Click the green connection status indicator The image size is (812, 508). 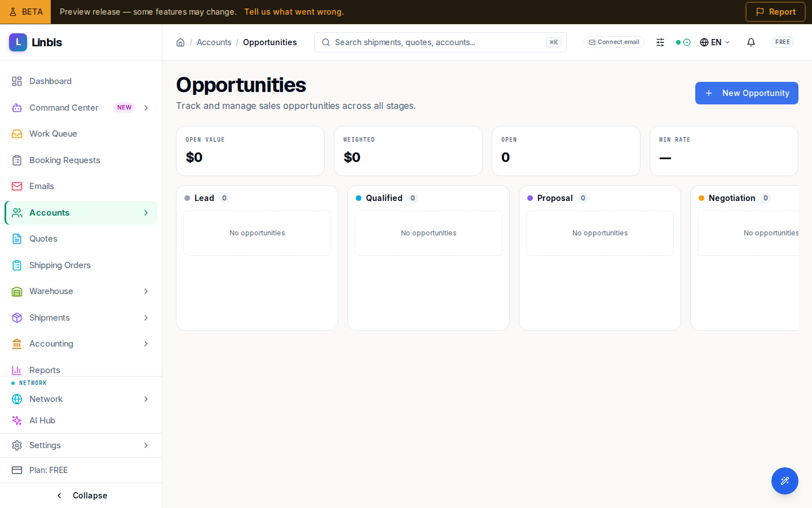tap(683, 42)
